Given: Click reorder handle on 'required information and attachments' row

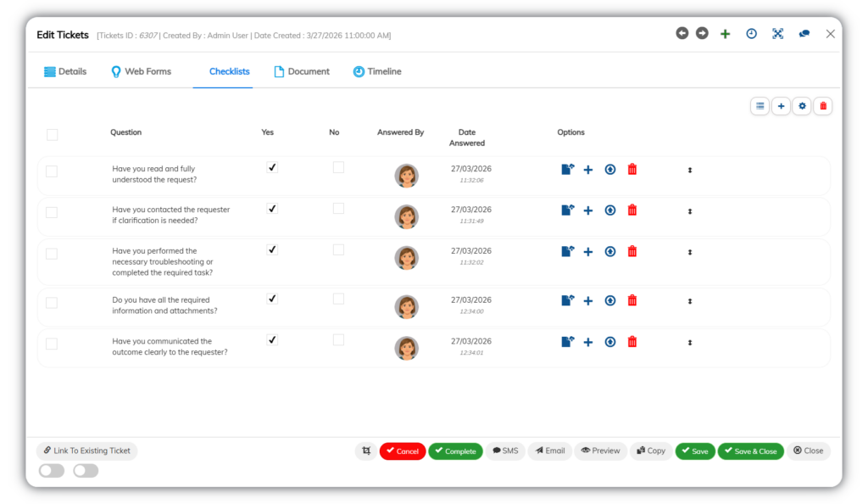Looking at the screenshot, I should 690,301.
